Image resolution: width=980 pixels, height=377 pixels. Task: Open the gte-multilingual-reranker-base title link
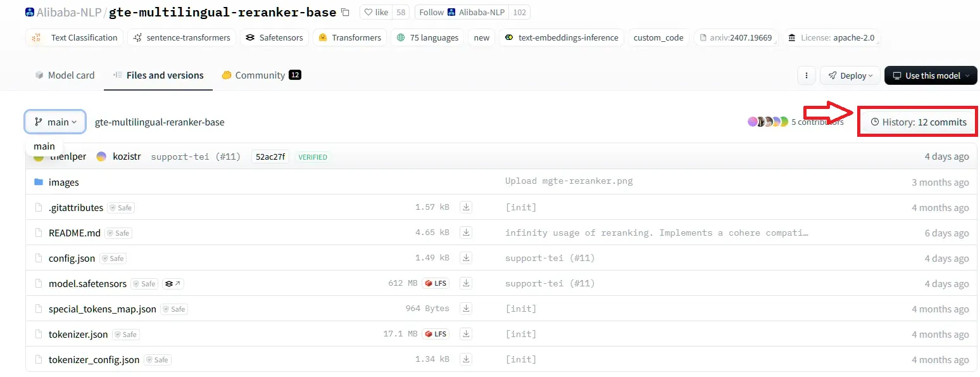tap(222, 12)
